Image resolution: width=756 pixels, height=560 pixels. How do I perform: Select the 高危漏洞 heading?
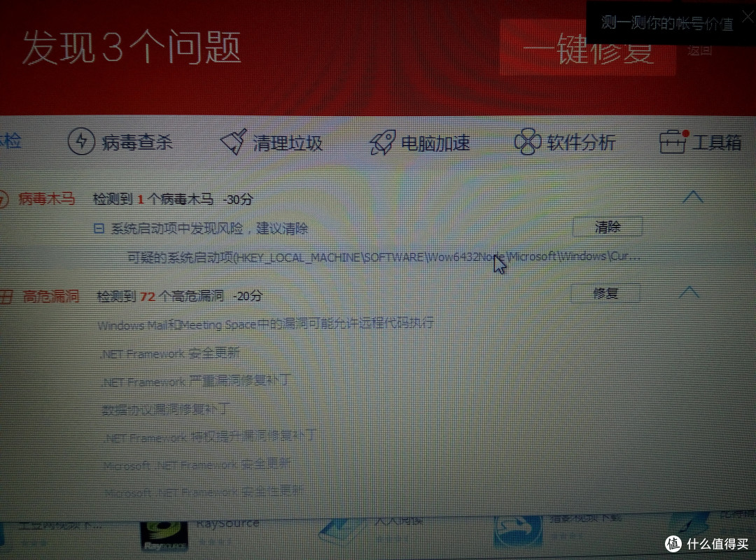(x=51, y=295)
